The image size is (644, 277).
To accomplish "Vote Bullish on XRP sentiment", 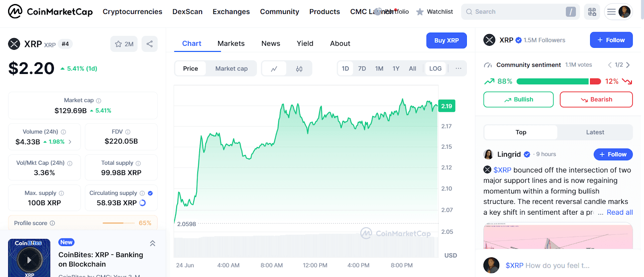I will click(518, 99).
